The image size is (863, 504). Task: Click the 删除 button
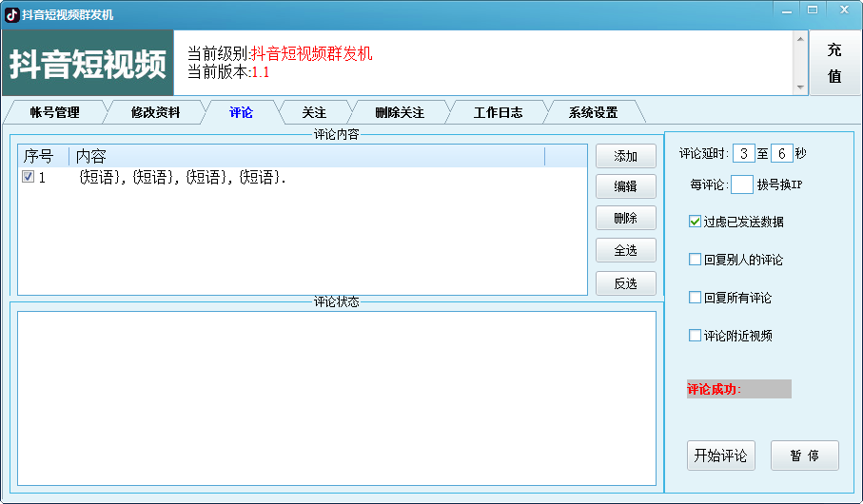point(626,218)
